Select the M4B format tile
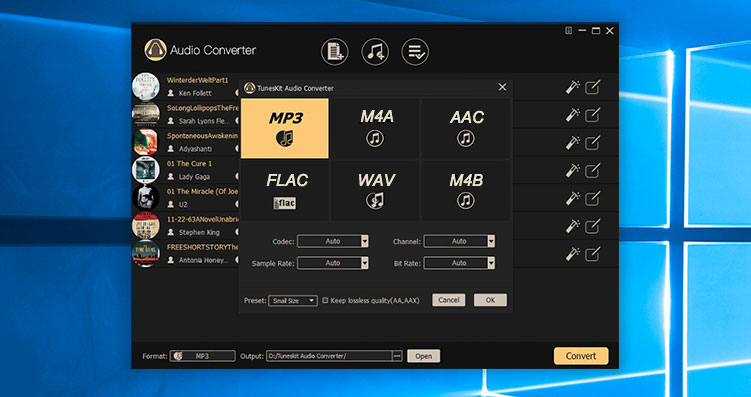This screenshot has height=397, width=751. point(466,190)
